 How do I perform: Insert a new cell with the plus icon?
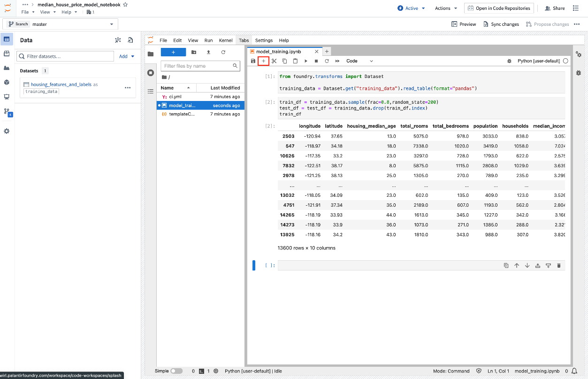(263, 61)
